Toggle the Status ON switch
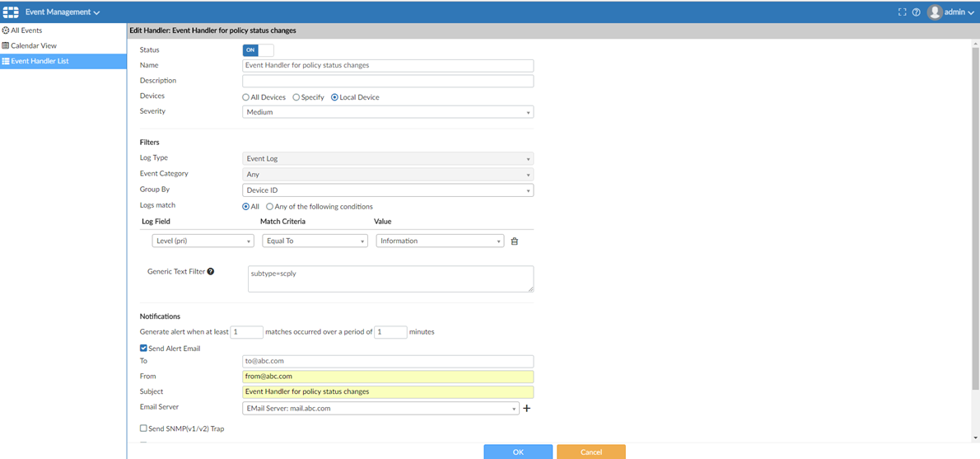The width and height of the screenshot is (980, 459). (x=258, y=50)
